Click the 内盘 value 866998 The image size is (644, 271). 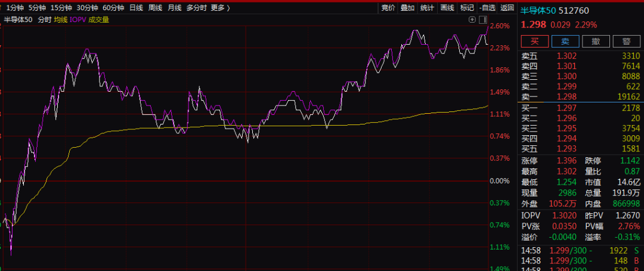(x=626, y=203)
